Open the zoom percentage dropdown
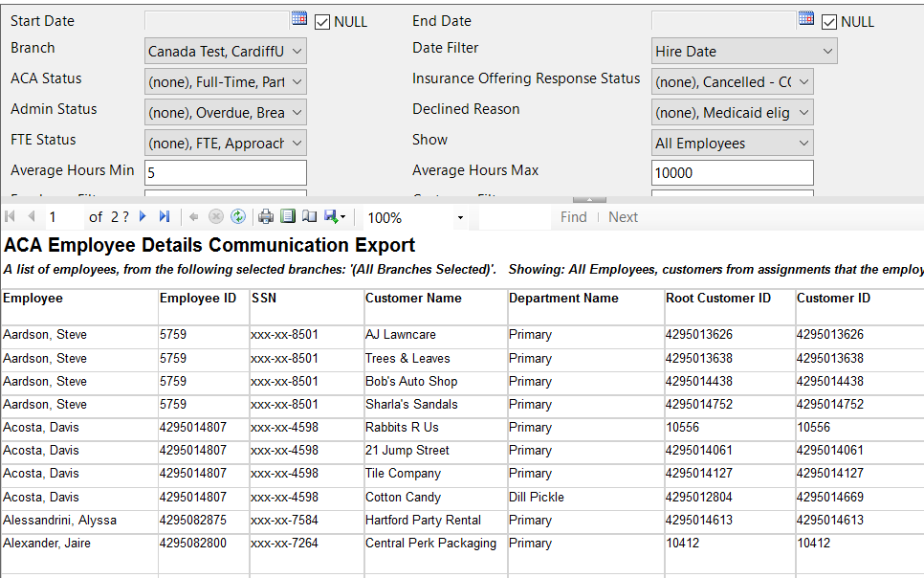Viewport: 924px width, 578px height. click(x=460, y=217)
